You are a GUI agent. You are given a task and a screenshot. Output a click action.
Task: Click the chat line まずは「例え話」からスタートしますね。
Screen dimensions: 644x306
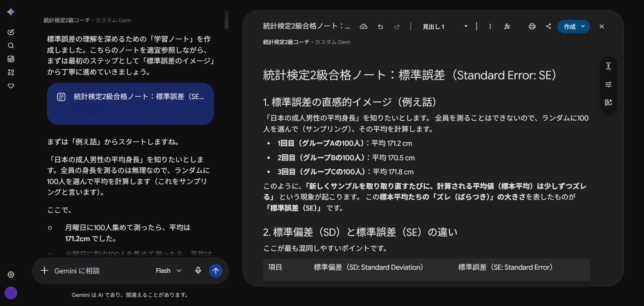tap(114, 142)
